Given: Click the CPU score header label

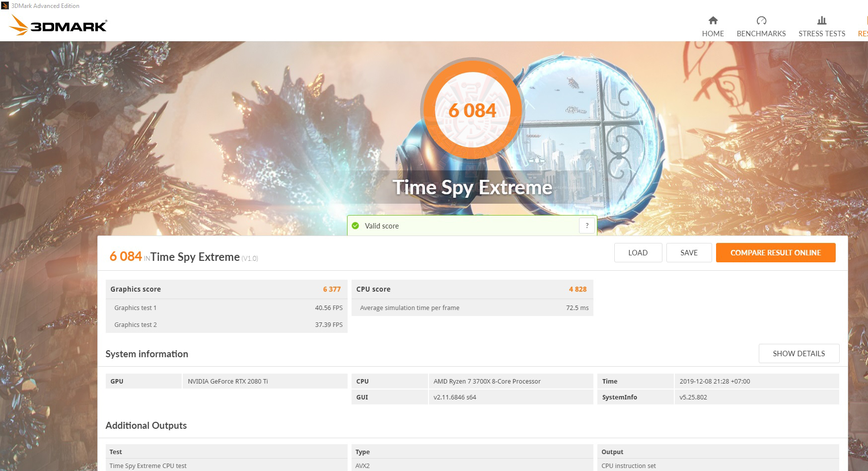Looking at the screenshot, I should tap(373, 289).
